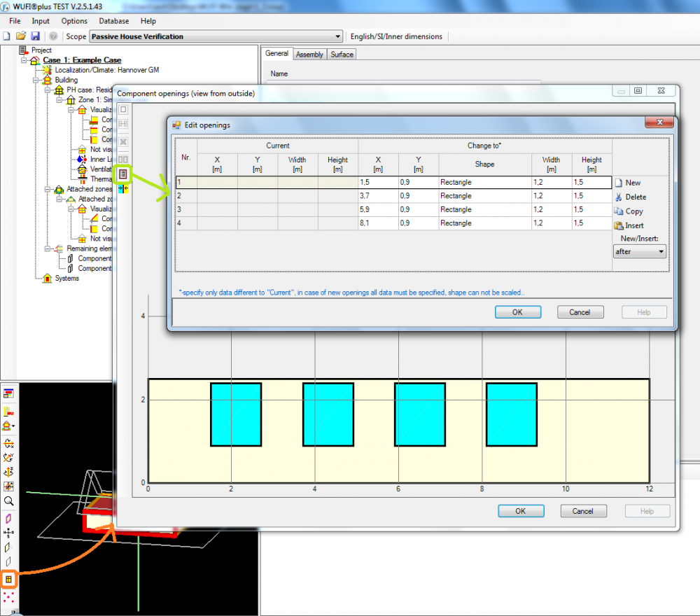Click the window openings tool icon

click(9, 579)
